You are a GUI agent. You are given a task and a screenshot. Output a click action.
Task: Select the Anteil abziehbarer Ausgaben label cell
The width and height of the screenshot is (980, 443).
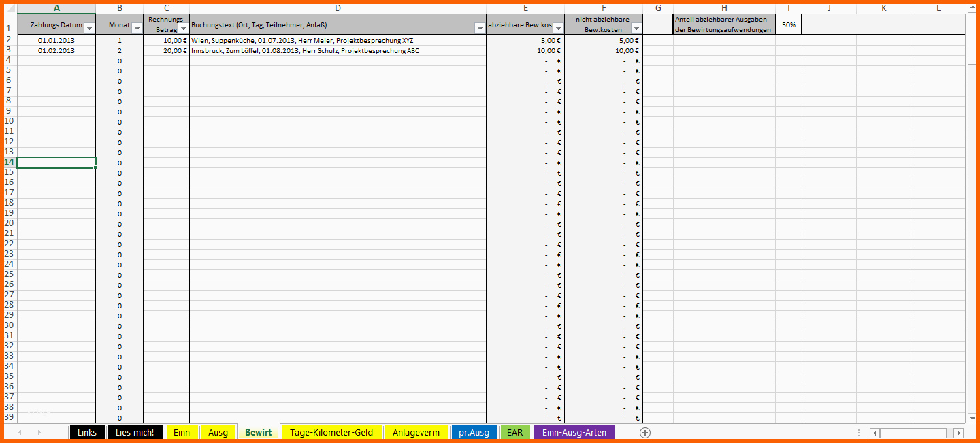(x=724, y=24)
